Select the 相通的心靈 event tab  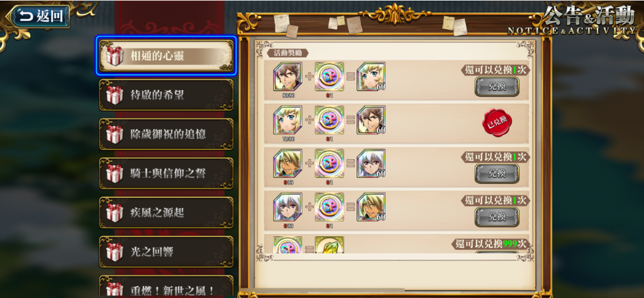[166, 56]
